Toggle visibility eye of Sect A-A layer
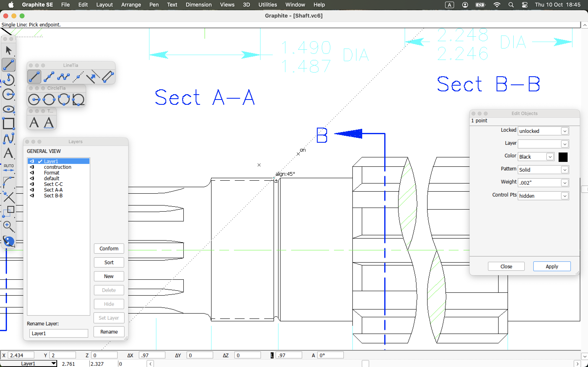 tap(32, 190)
